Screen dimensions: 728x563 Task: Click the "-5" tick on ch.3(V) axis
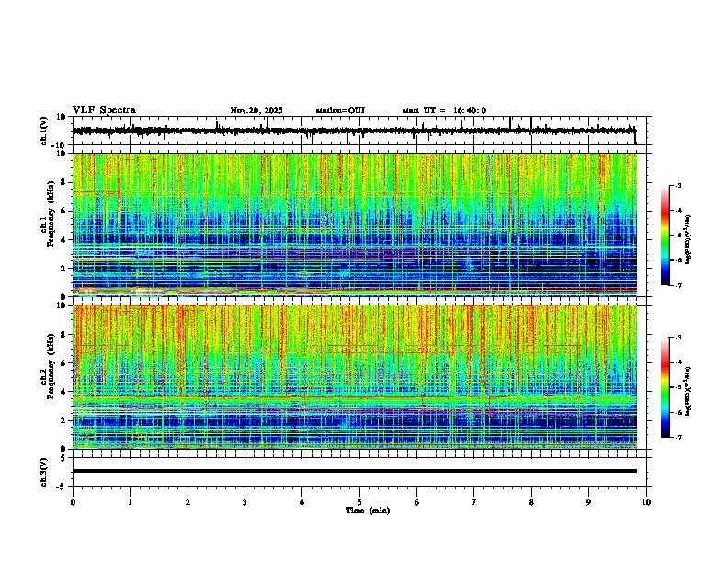coord(62,487)
